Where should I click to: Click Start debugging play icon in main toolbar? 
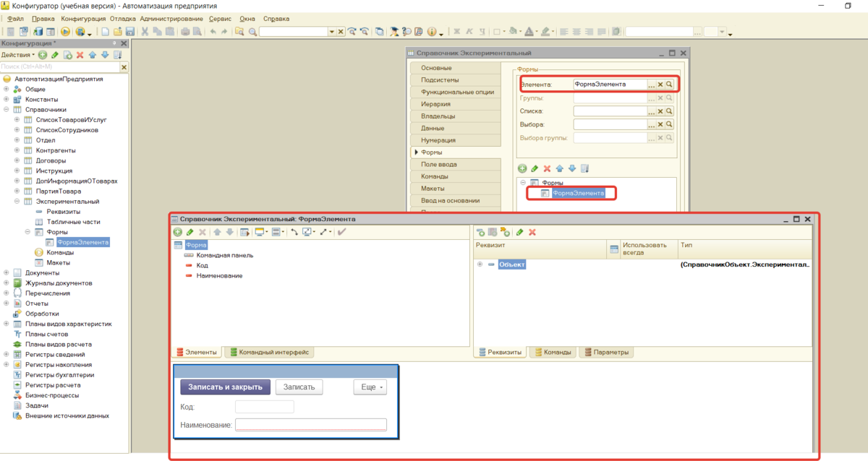65,32
